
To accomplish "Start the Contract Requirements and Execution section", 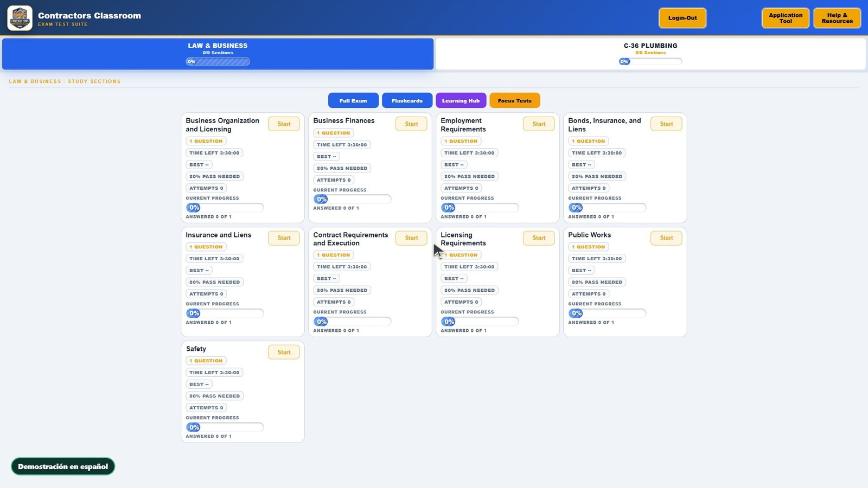I will [x=411, y=238].
